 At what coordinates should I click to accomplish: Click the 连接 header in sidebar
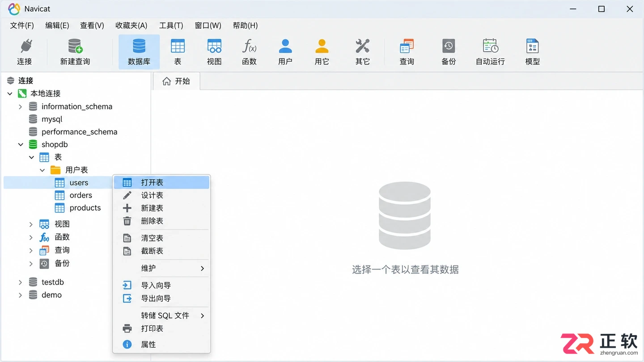coord(25,80)
